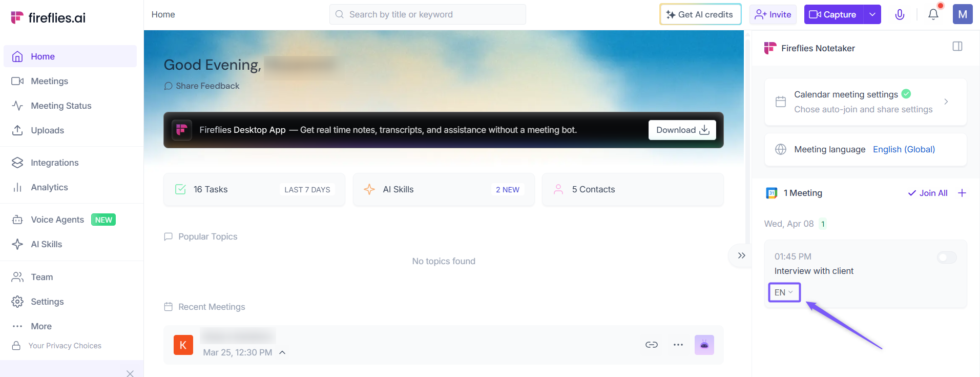Open Voice Agents in the sidebar
The image size is (980, 377).
pos(70,220)
